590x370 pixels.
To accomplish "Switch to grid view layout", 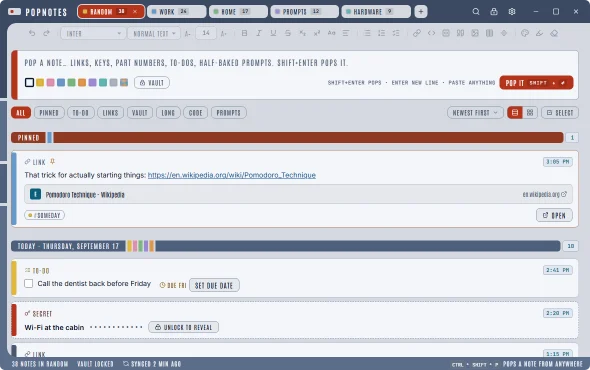I will tap(530, 113).
